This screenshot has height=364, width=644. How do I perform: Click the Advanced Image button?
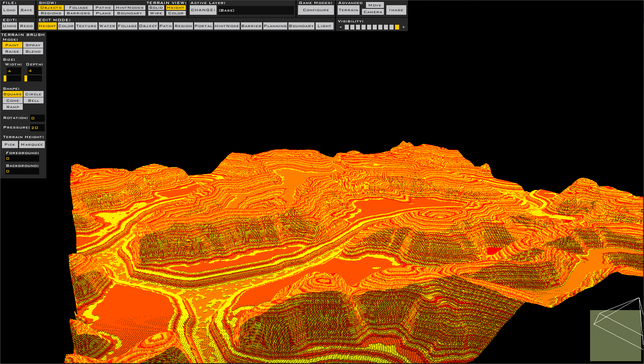[x=396, y=10]
